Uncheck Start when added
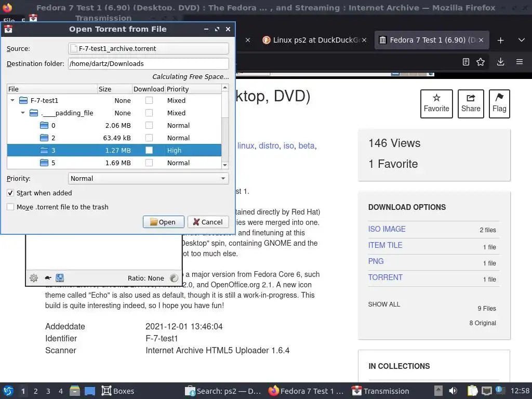This screenshot has width=532, height=399. click(10, 193)
